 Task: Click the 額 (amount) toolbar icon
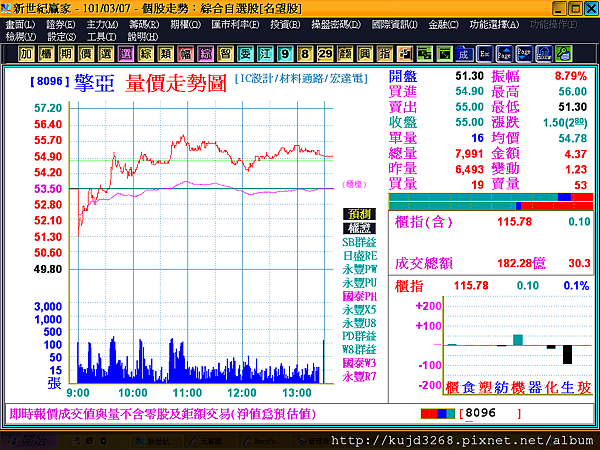(345, 54)
